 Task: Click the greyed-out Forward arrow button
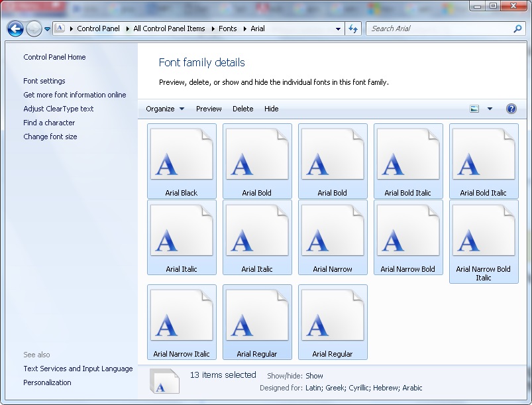pyautogui.click(x=34, y=29)
